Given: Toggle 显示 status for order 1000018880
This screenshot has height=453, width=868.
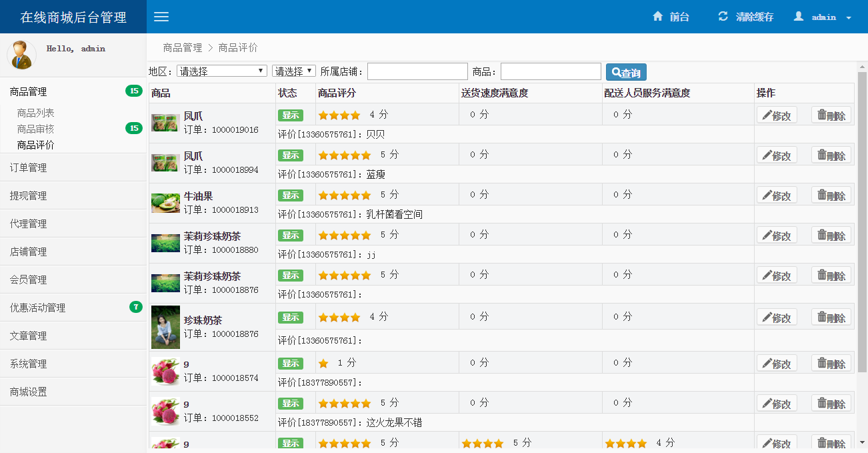Looking at the screenshot, I should coord(291,236).
